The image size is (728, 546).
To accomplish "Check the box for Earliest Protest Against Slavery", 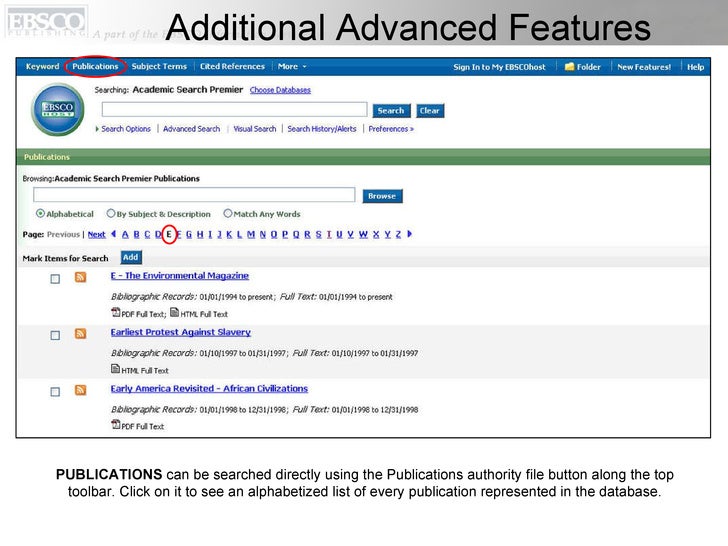I will pyautogui.click(x=55, y=335).
